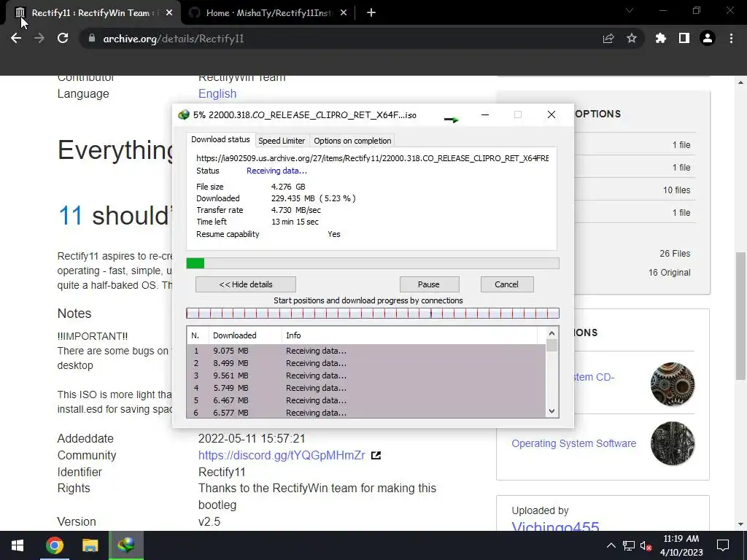The width and height of the screenshot is (747, 560).
Task: View site security lock information
Action: point(92,39)
